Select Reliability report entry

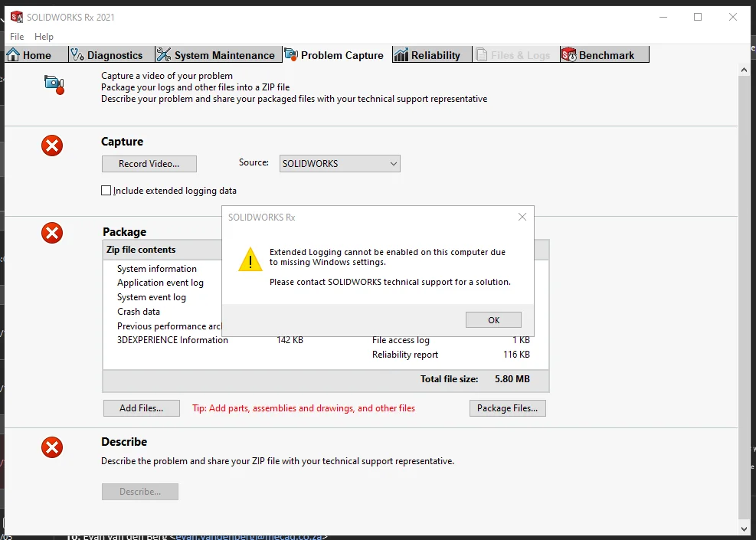click(405, 355)
